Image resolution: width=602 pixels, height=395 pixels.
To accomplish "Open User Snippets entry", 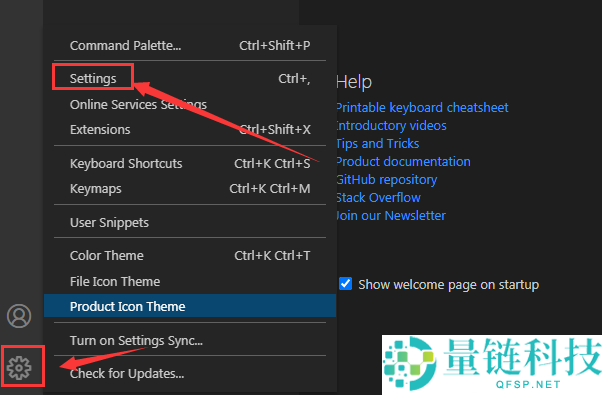I will click(190, 223).
